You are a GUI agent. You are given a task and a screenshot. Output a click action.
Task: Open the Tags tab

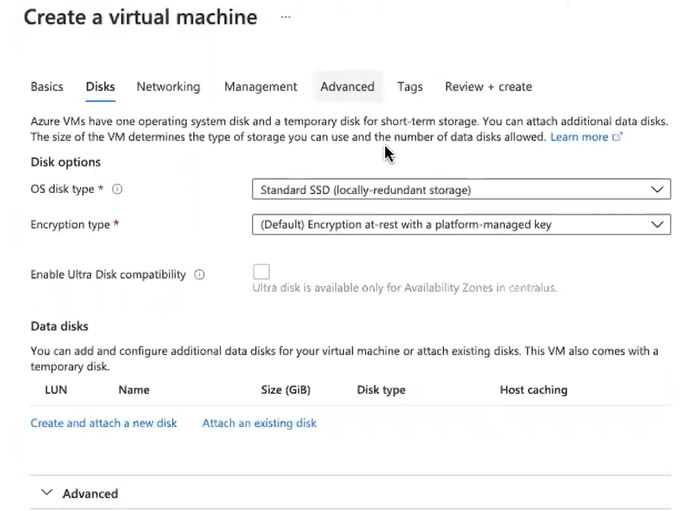(409, 87)
